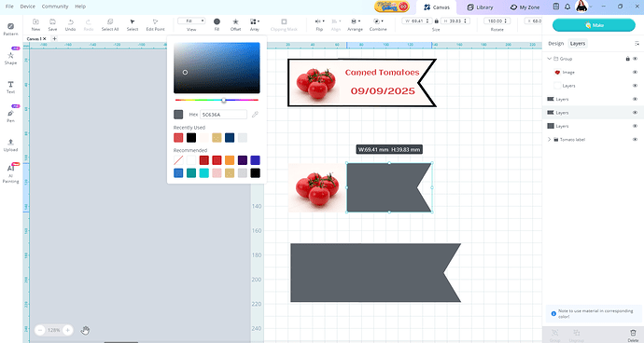Delete the selected layer
Screen dimensions: 644x343
click(x=633, y=335)
